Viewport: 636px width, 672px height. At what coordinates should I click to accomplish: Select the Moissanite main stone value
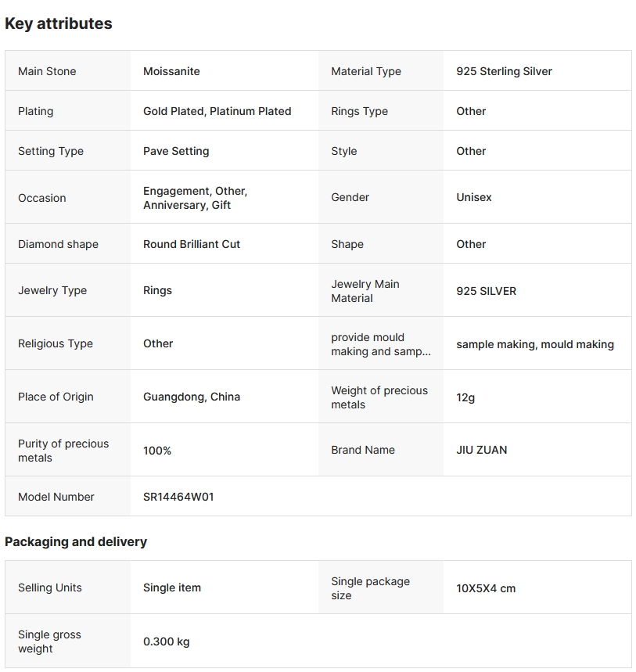(x=171, y=71)
